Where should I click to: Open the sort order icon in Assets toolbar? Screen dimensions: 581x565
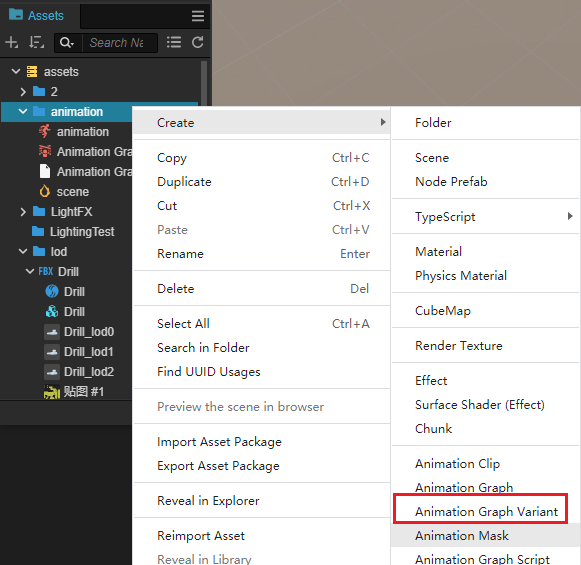point(37,43)
